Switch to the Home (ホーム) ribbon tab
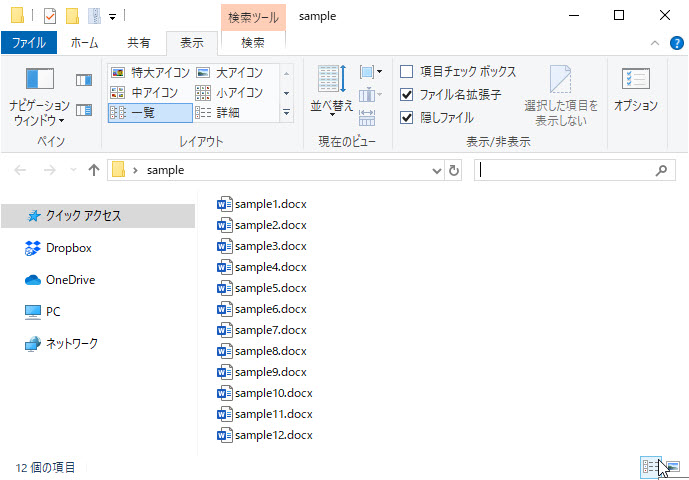The width and height of the screenshot is (689, 480). tap(84, 43)
